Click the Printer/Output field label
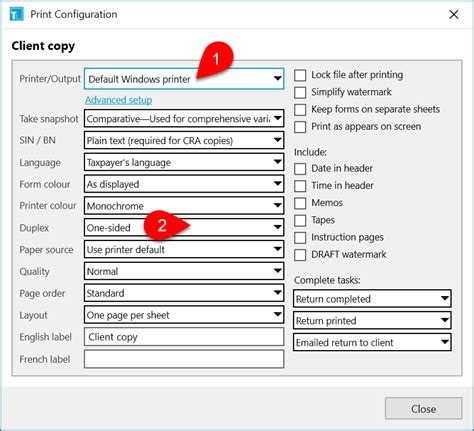Image resolution: width=474 pixels, height=431 pixels. click(50, 79)
